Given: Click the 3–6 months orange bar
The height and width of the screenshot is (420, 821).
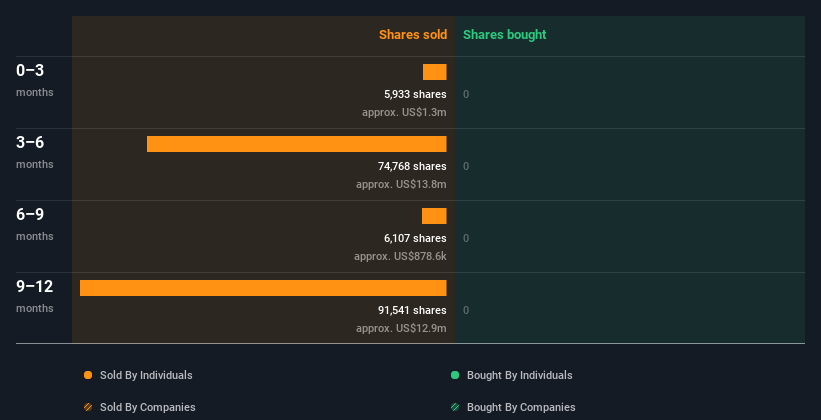Looking at the screenshot, I should point(297,144).
